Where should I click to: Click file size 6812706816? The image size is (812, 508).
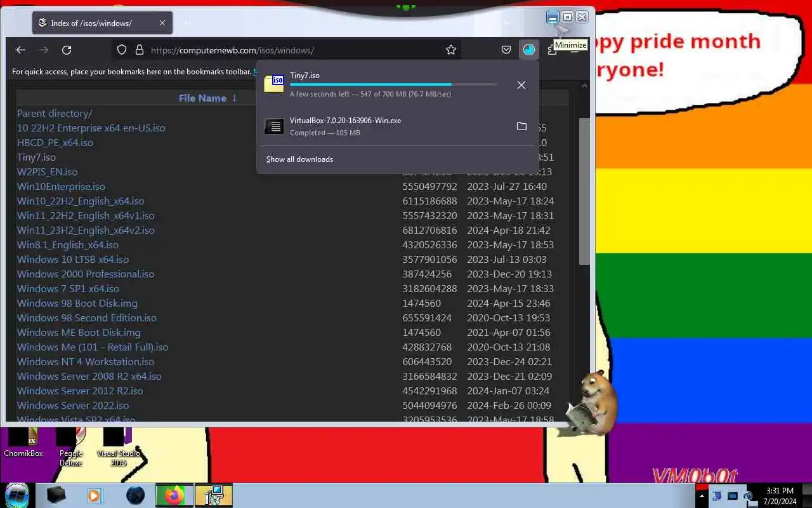429,230
